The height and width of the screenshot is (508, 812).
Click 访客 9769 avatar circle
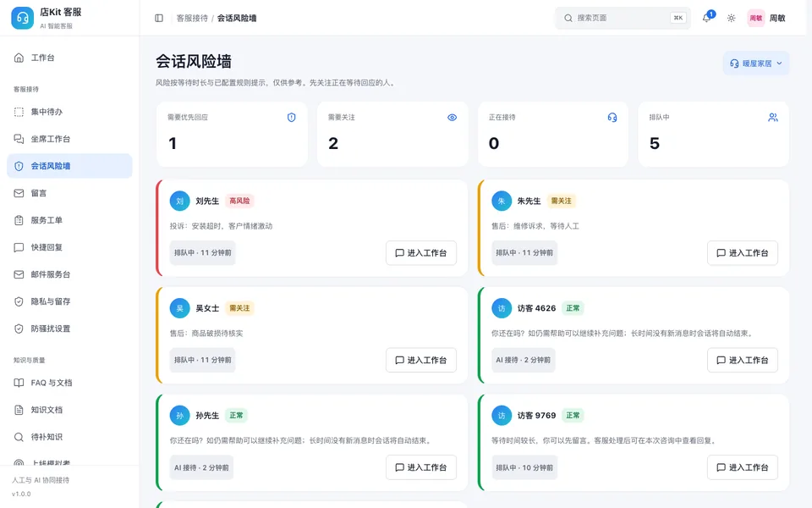pos(502,416)
